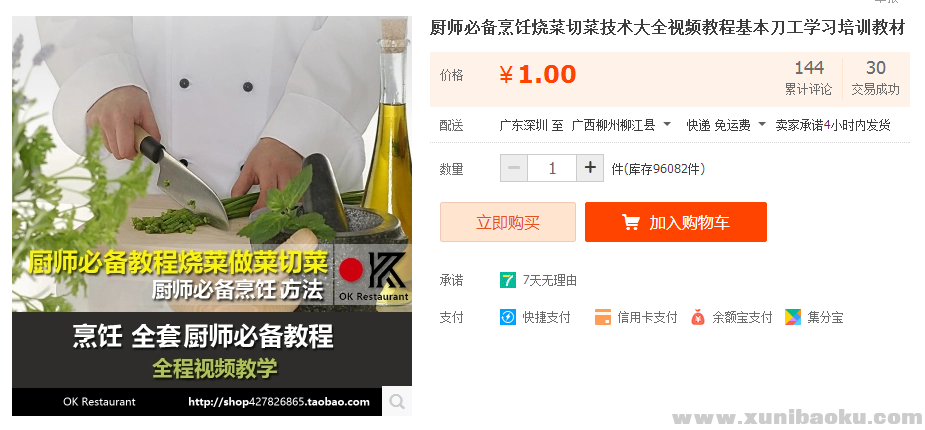Click the 7天无理由 return policy link
This screenshot has width=925, height=430.
(550, 280)
